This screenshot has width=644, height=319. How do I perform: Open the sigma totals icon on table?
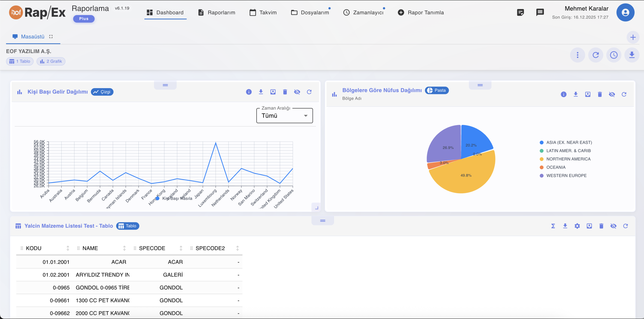(553, 226)
